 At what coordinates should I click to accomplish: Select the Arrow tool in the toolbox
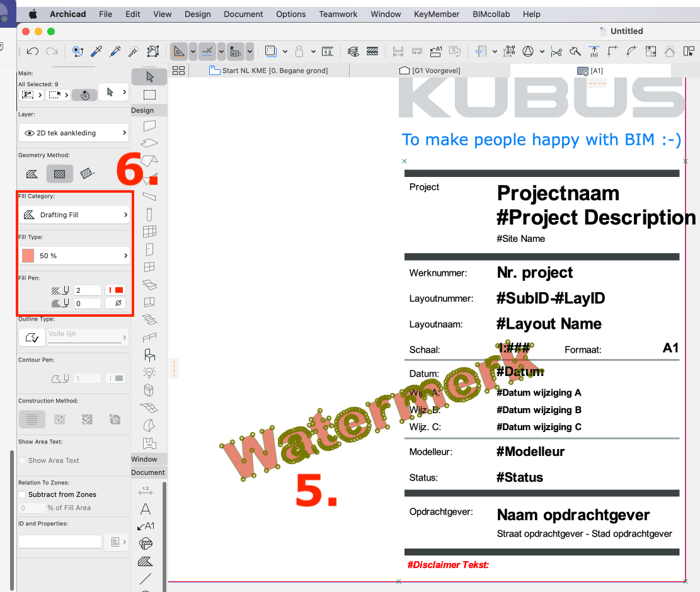(149, 77)
